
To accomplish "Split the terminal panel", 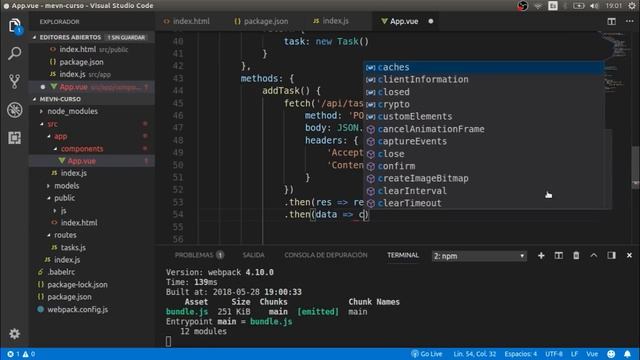I will coord(558,256).
